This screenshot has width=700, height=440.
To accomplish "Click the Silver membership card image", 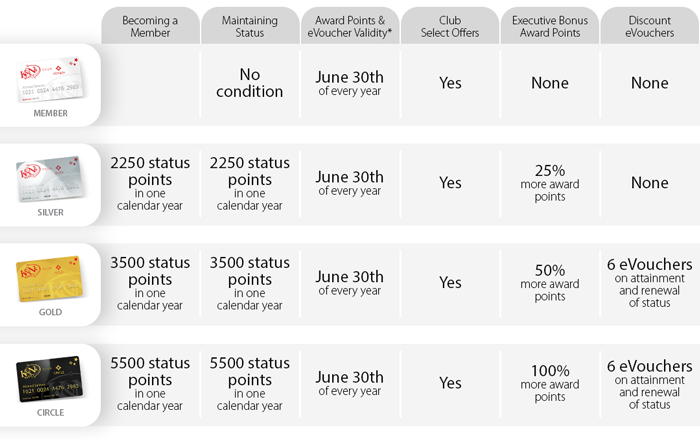I will [48, 179].
